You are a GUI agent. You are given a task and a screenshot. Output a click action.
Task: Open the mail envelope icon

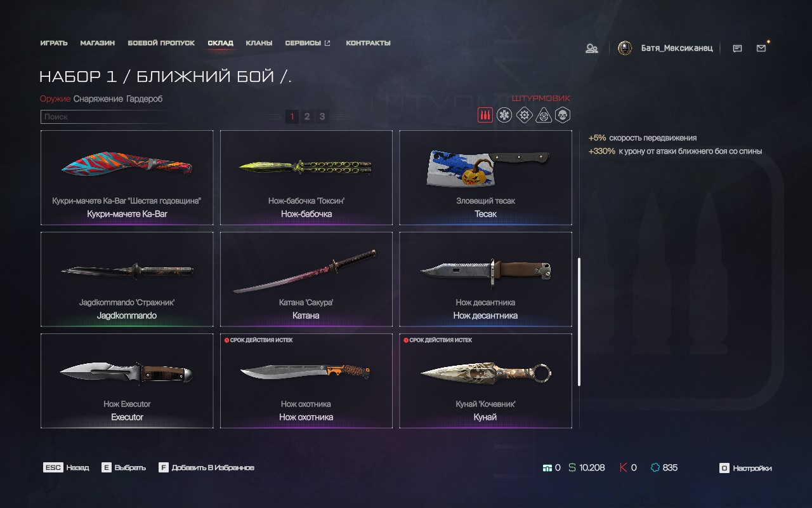pyautogui.click(x=761, y=48)
